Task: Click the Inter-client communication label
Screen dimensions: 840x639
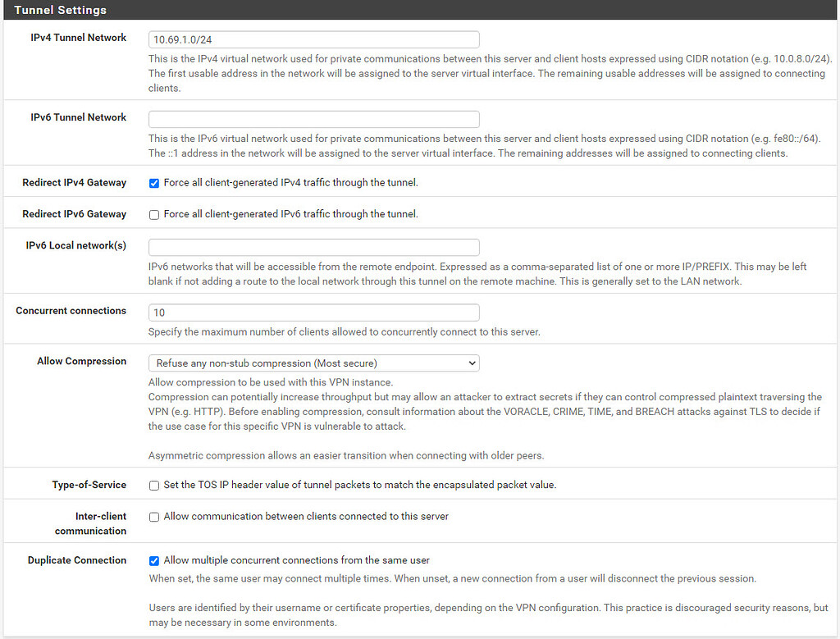Action: tap(92, 523)
